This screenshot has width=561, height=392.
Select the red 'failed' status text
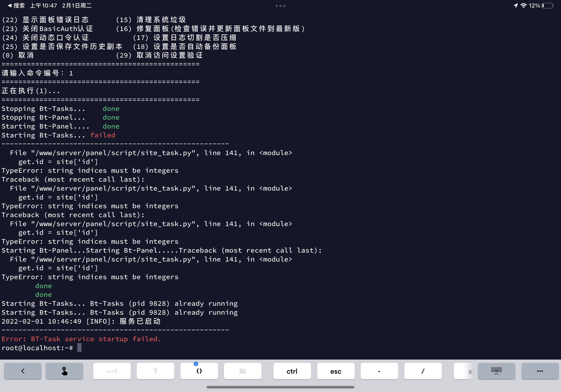click(103, 135)
